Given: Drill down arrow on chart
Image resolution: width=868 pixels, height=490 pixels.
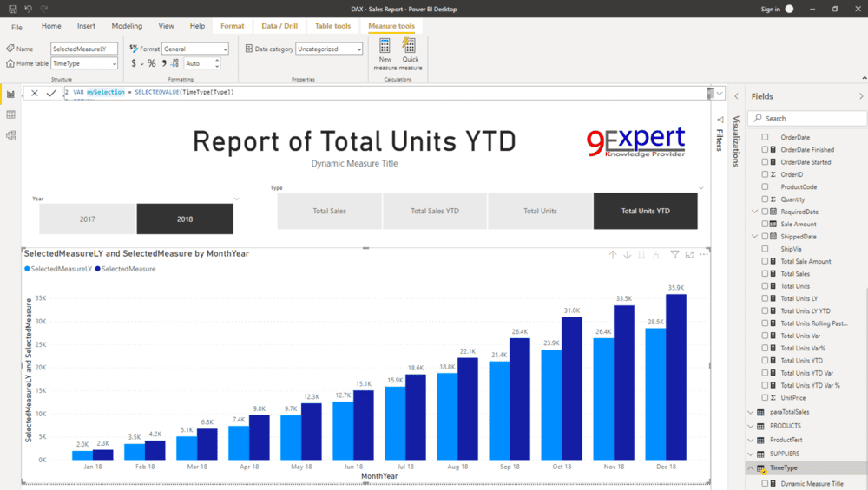Looking at the screenshot, I should 627,255.
